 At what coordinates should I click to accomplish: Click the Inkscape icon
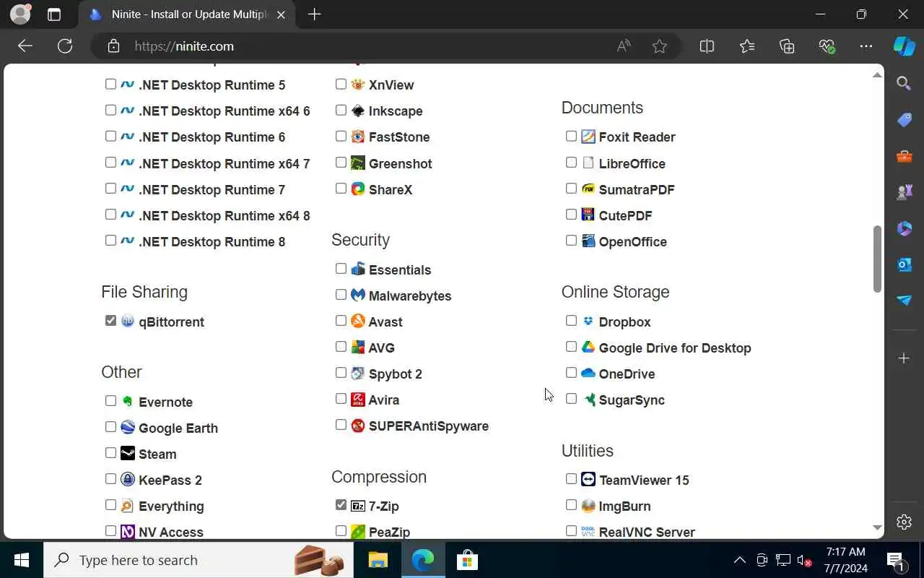358,110
